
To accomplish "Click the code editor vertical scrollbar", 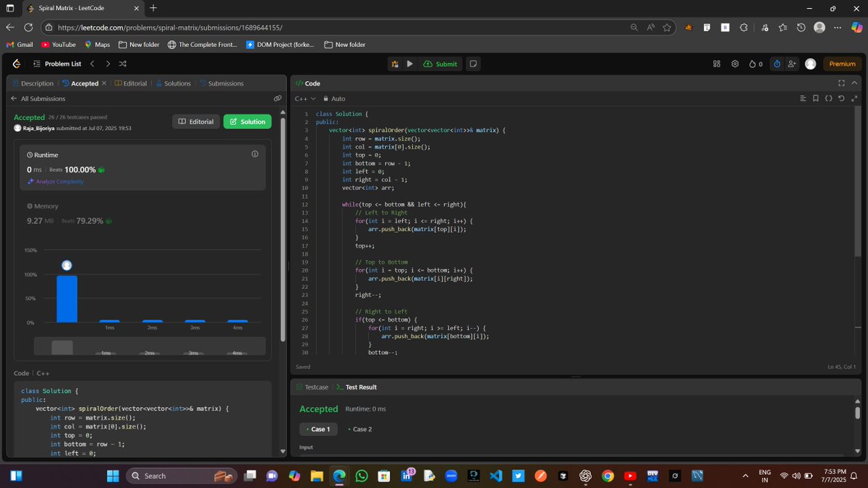I will coord(858,181).
